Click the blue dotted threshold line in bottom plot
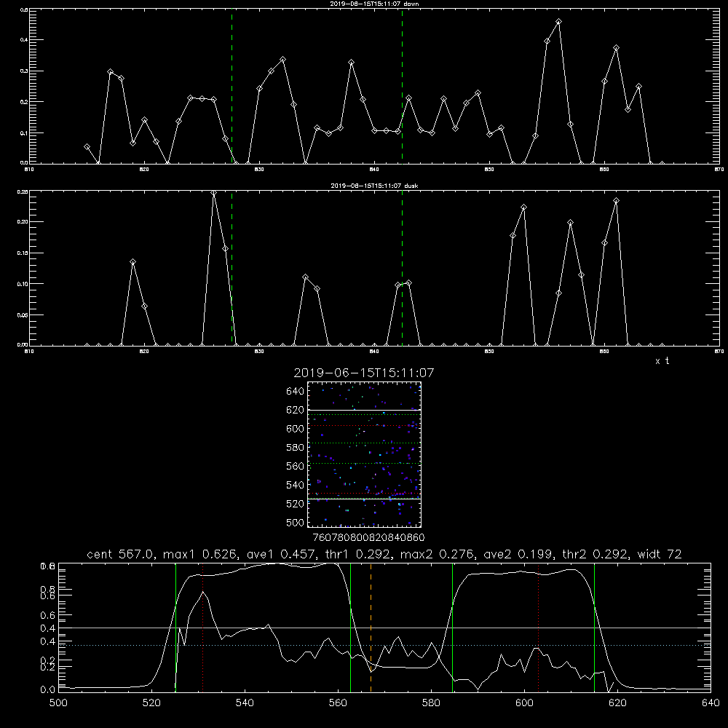Screen dimensions: 728x728 tap(384, 645)
